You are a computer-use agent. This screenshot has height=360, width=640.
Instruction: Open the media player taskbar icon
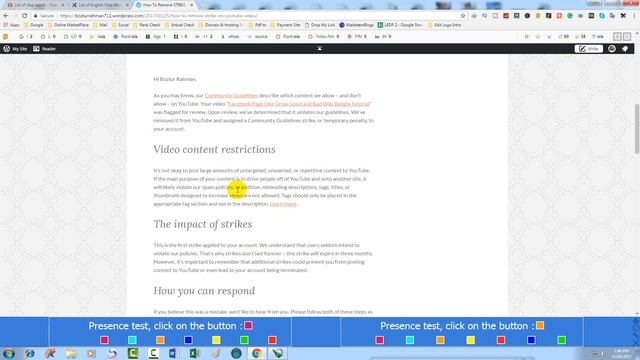[91, 353]
